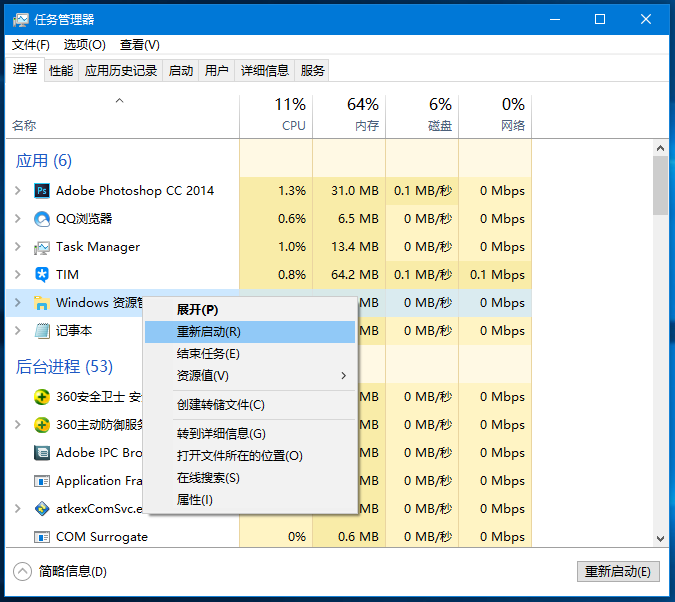Open the 资源值(V) submenu

coord(250,376)
